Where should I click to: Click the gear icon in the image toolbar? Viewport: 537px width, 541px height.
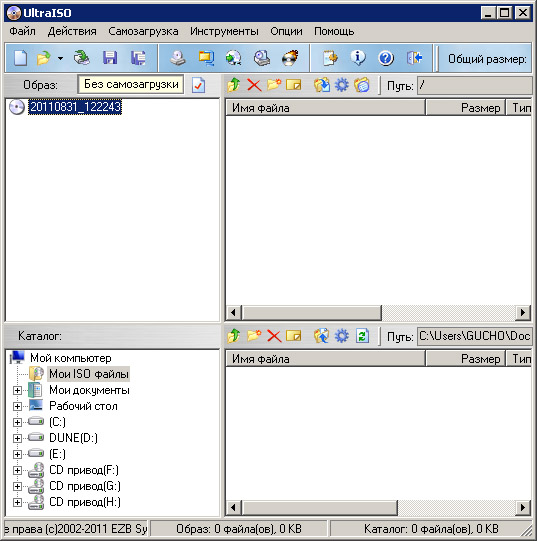point(342,85)
